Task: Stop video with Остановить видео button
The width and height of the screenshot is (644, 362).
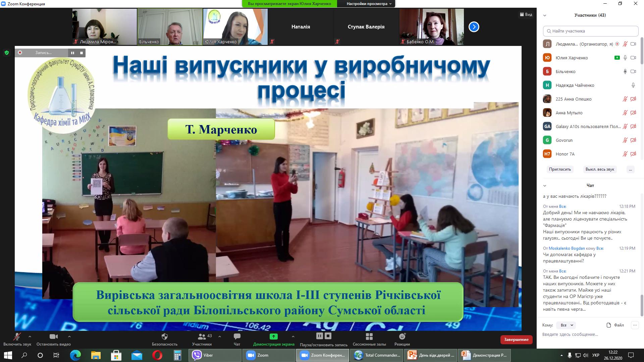Action: coord(54,339)
